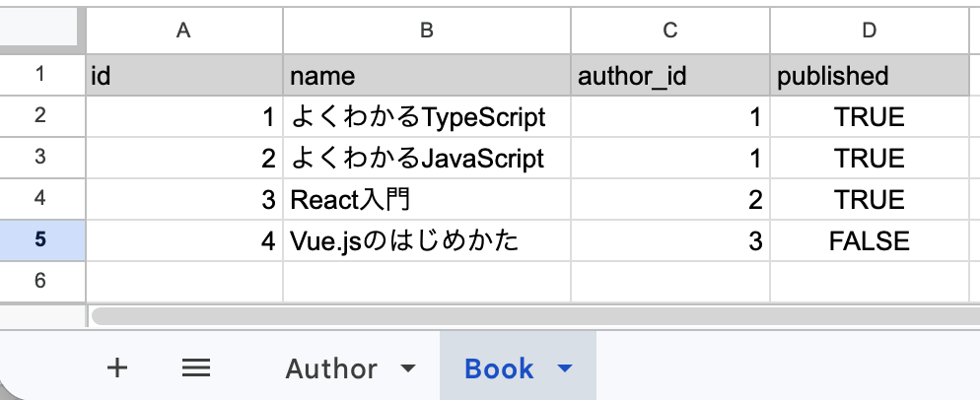The height and width of the screenshot is (400, 980).
Task: Select row 5 header
Action: 40,240
